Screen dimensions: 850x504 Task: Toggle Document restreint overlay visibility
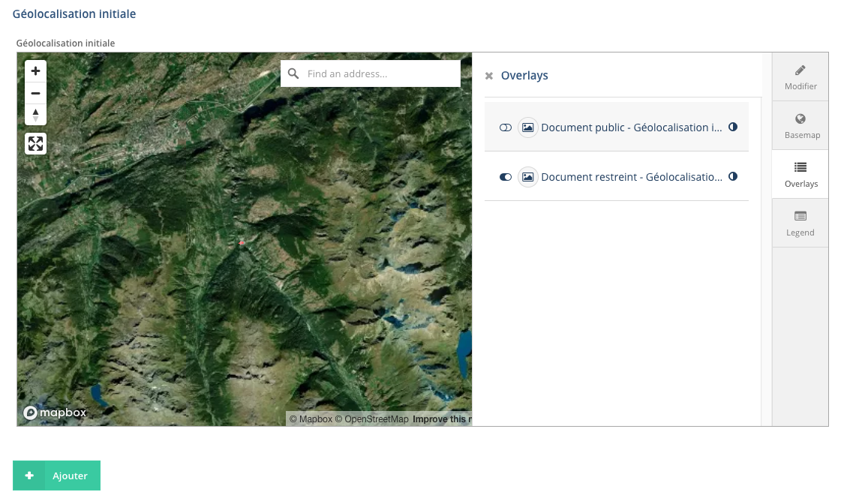[506, 177]
